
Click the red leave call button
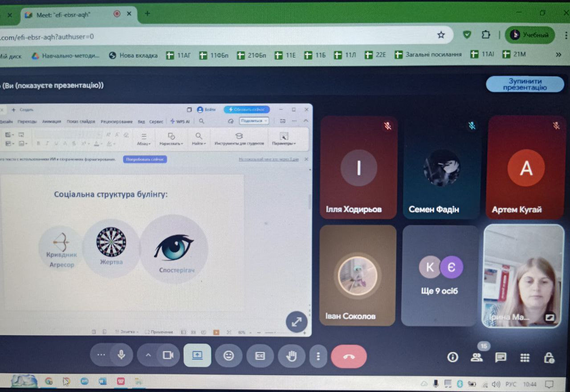(349, 356)
